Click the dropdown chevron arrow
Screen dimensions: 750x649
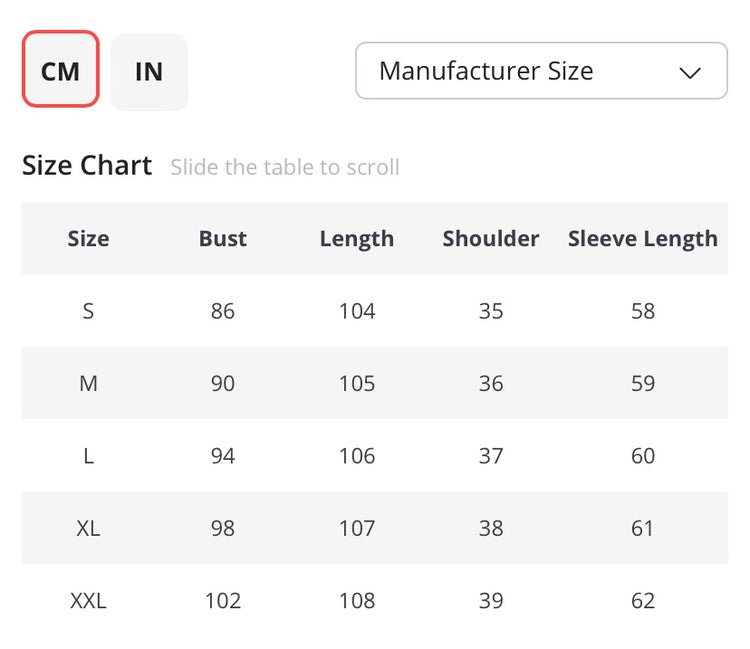click(x=690, y=72)
